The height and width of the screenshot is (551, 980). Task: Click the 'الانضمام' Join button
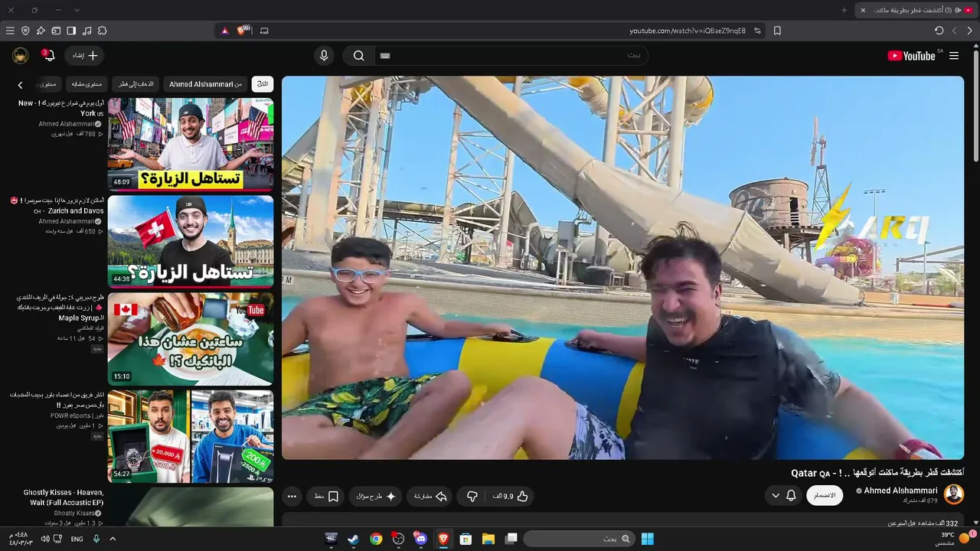(825, 495)
